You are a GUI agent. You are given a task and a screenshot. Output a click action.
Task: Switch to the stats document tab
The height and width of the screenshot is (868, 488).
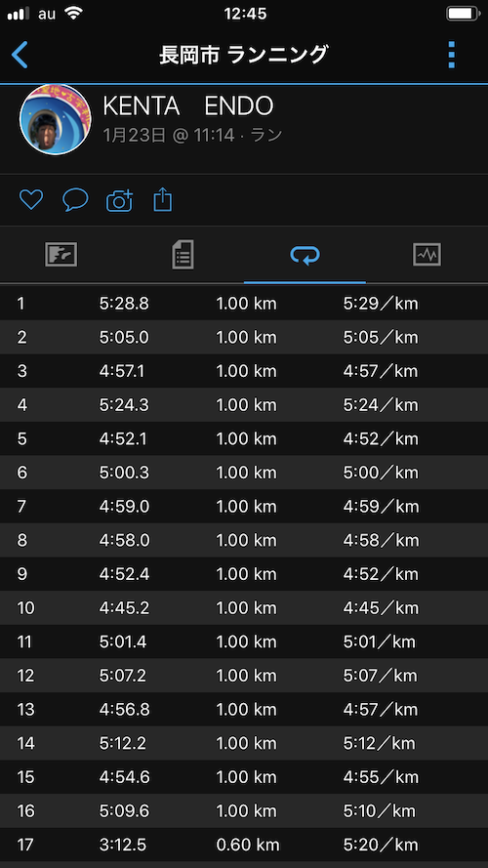click(x=183, y=255)
